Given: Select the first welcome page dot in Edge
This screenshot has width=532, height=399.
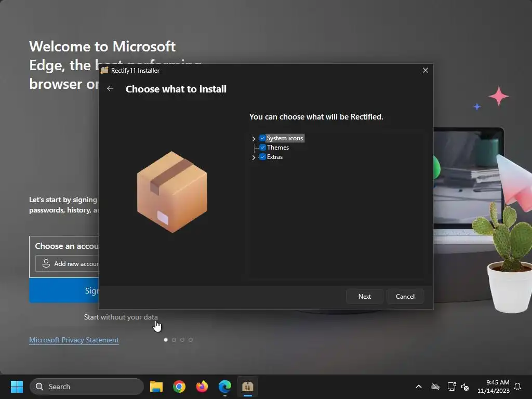Looking at the screenshot, I should [166, 340].
